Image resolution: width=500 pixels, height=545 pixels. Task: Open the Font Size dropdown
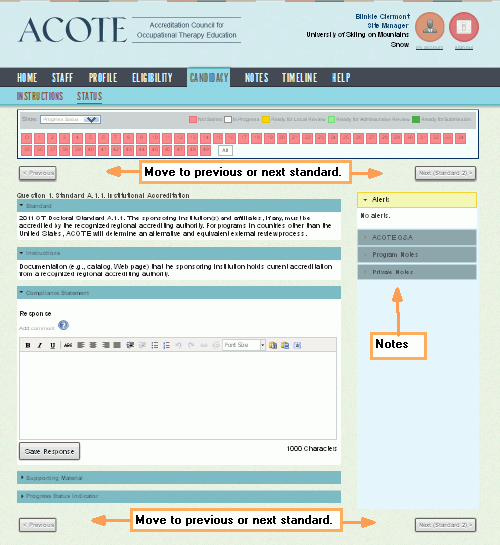click(244, 345)
